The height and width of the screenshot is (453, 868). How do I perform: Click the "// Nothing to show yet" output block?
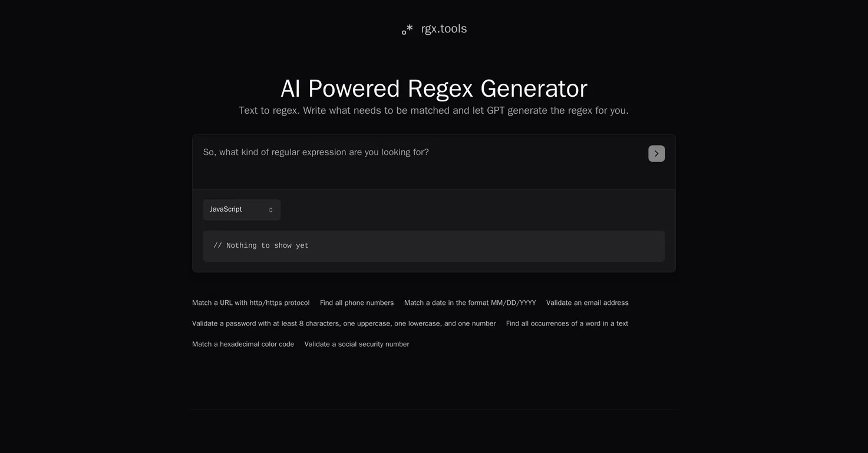click(x=434, y=246)
